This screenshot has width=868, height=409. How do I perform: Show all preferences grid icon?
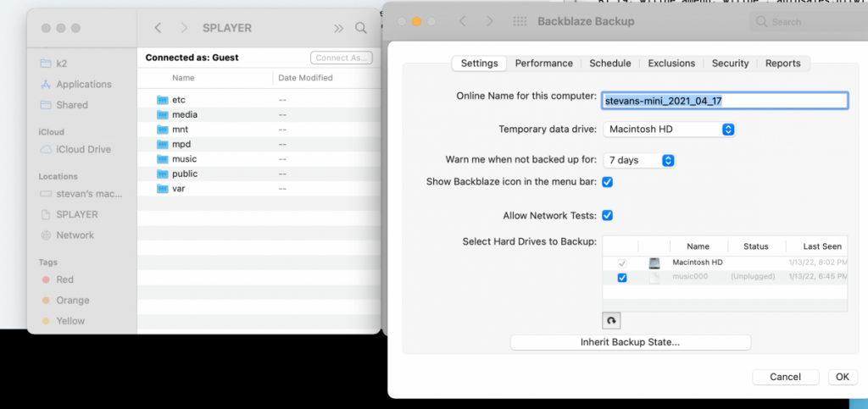(520, 21)
